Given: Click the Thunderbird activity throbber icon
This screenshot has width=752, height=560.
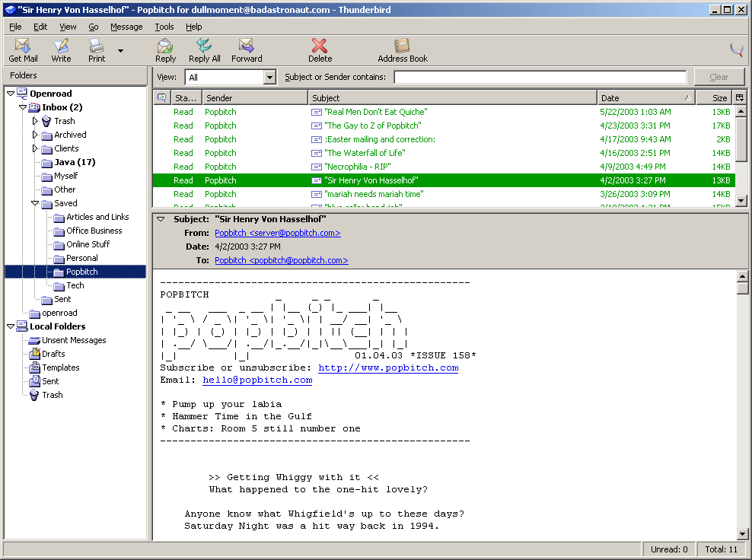Looking at the screenshot, I should pos(736,49).
